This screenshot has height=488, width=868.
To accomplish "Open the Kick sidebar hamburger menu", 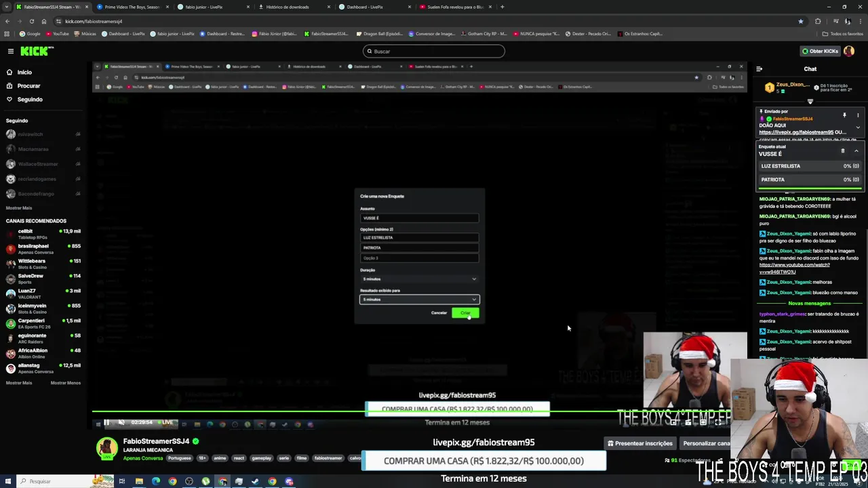I will [x=11, y=51].
